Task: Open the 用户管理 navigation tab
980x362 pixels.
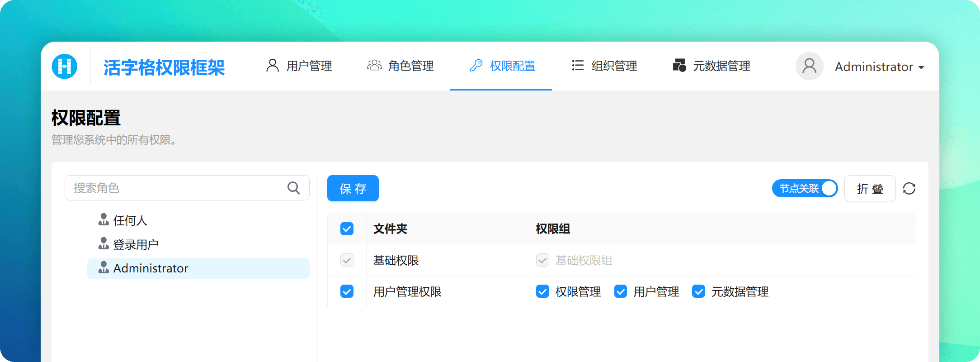Action: pyautogui.click(x=299, y=66)
